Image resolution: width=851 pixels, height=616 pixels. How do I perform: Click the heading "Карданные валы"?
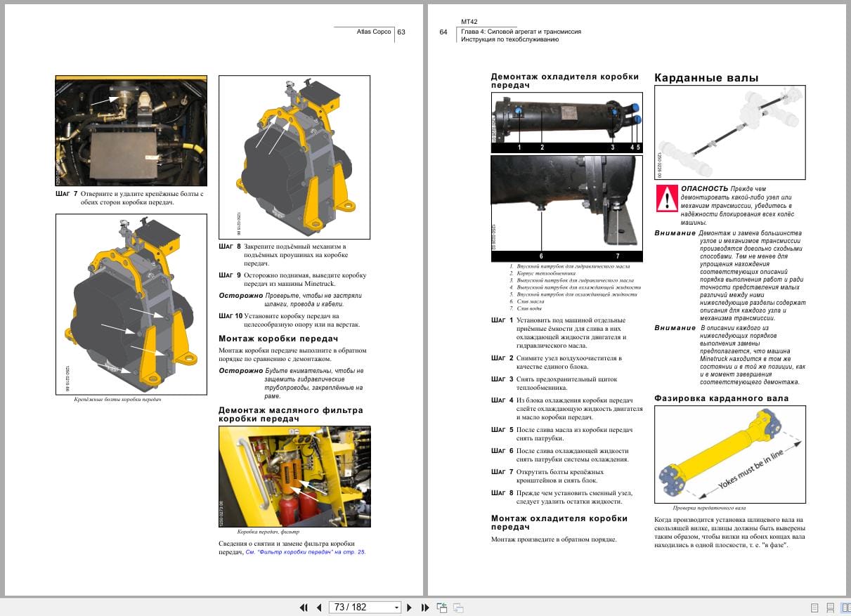pos(706,78)
